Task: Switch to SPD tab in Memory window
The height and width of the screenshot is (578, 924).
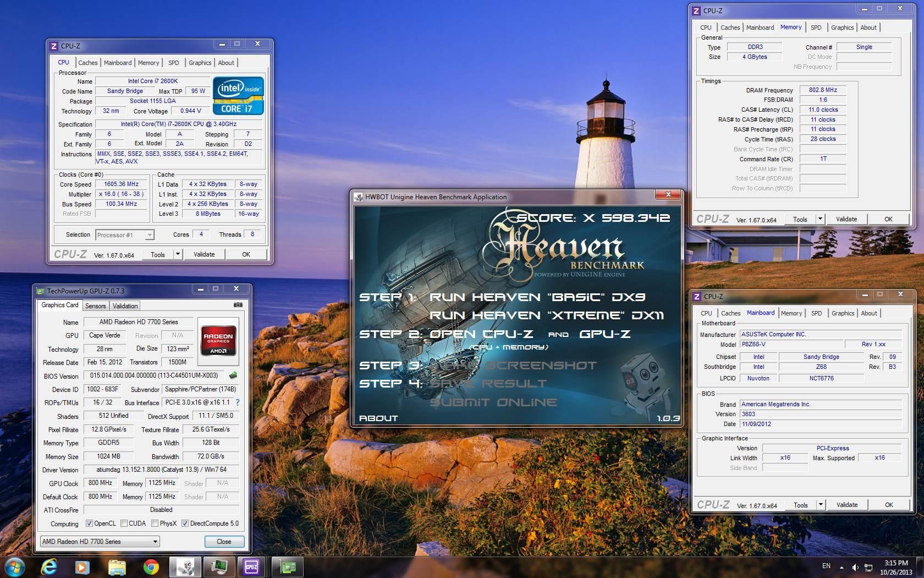Action: tap(816, 28)
